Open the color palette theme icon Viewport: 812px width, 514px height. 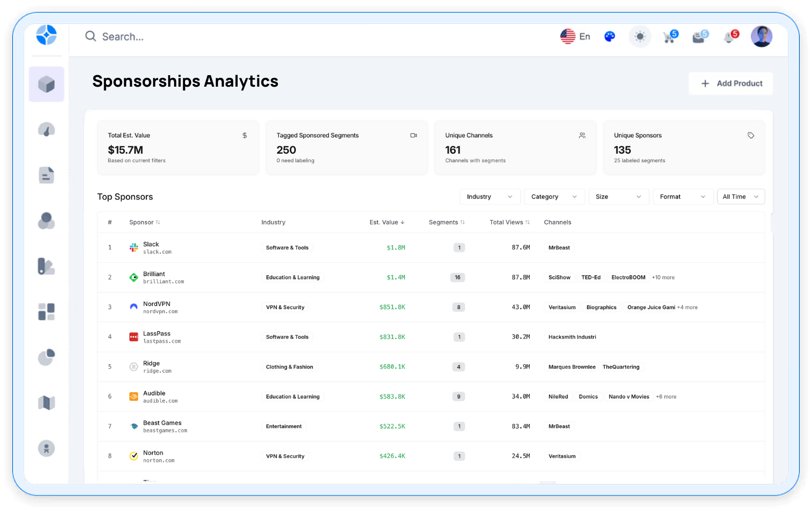(609, 37)
